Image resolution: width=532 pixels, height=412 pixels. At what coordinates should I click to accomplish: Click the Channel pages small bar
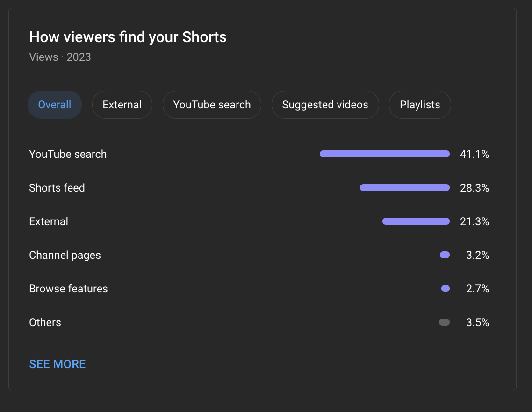[445, 255]
